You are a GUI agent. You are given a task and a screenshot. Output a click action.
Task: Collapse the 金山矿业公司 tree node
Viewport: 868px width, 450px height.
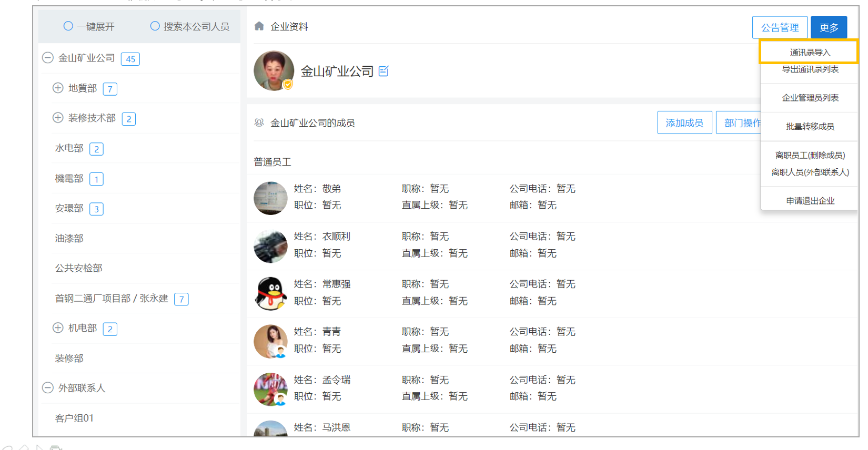click(47, 58)
